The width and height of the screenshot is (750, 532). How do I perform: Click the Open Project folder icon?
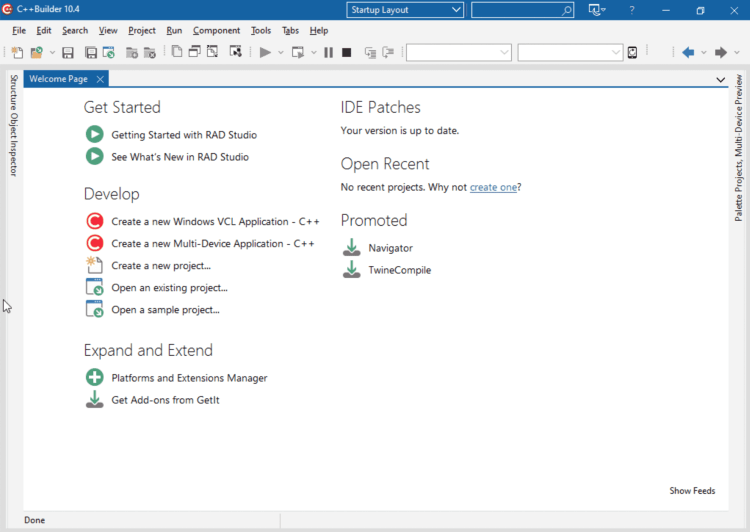coord(36,52)
